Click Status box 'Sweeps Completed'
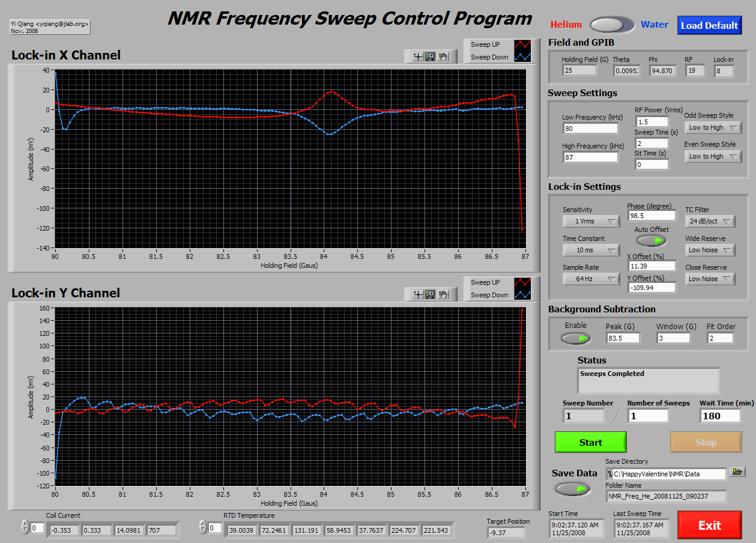This screenshot has height=543, width=756. coord(648,380)
